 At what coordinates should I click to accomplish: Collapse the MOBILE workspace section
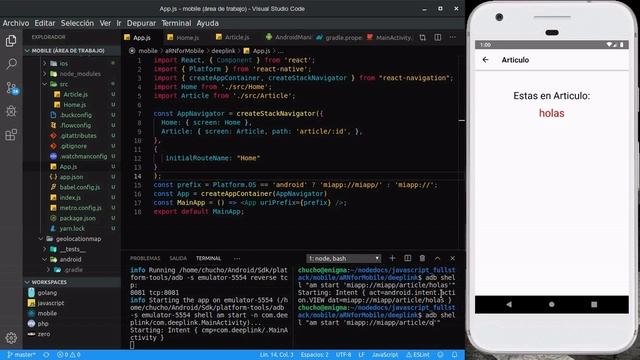click(x=71, y=51)
